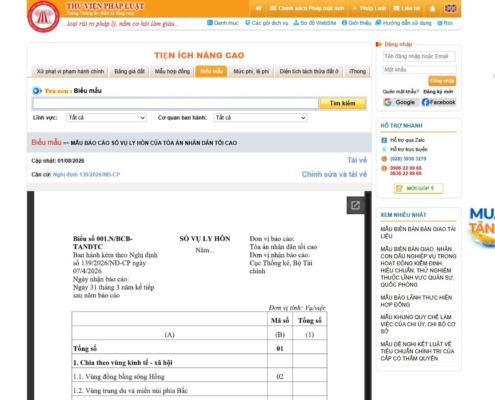Switch to Xử phạt vi phạm hành chính tab

[70, 71]
